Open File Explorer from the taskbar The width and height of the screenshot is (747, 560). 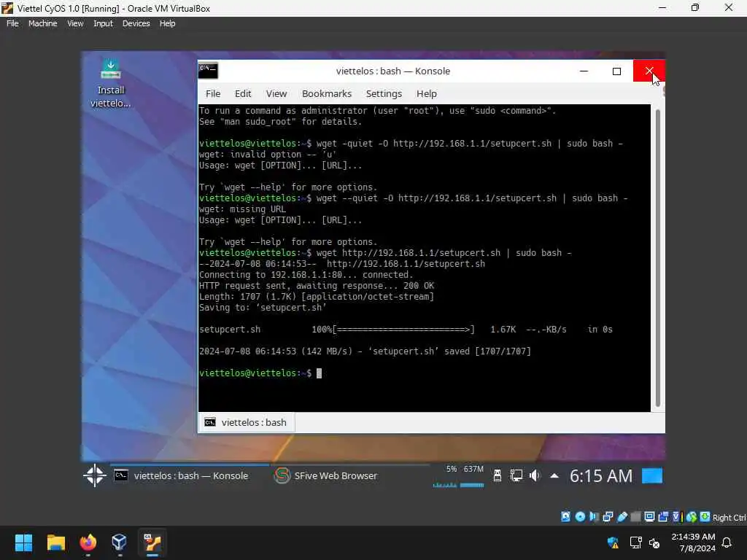pyautogui.click(x=55, y=542)
